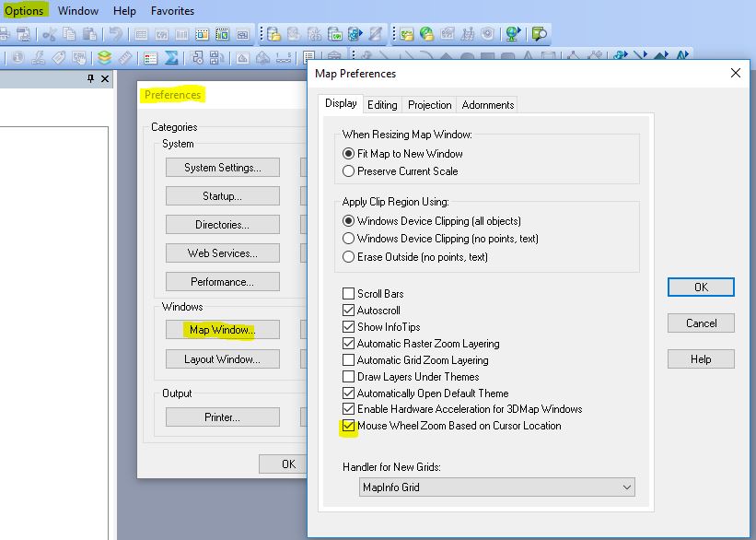The height and width of the screenshot is (540, 756).
Task: Click the database icon with green table
Action: pos(334,34)
